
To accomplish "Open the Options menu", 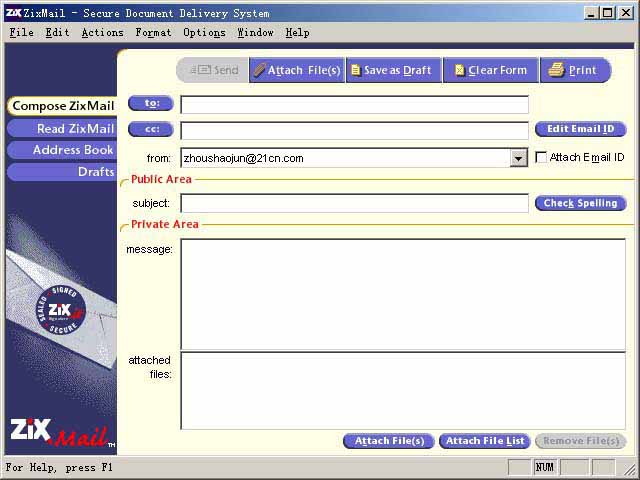I will pyautogui.click(x=204, y=32).
